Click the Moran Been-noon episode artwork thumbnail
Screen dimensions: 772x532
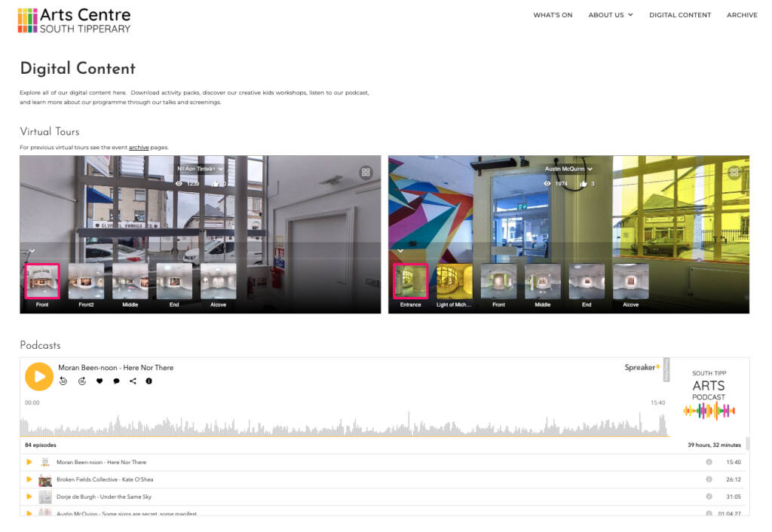[44, 462]
